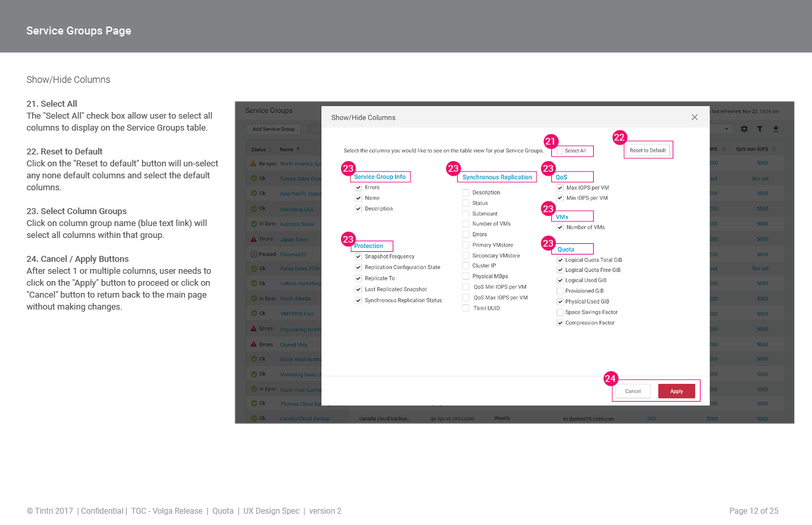Uncheck the Compression Factor checkbox
Screen dimensions: 812x525
coord(560,323)
